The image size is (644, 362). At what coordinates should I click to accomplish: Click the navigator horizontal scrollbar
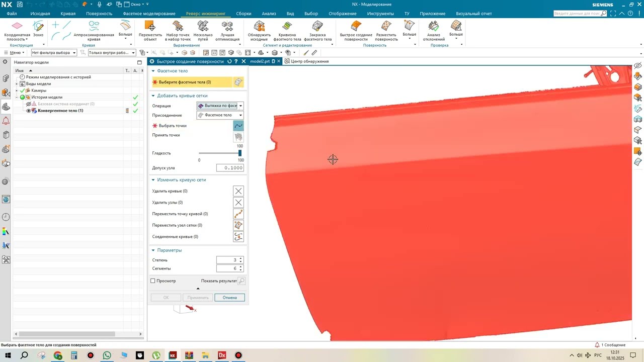67,334
